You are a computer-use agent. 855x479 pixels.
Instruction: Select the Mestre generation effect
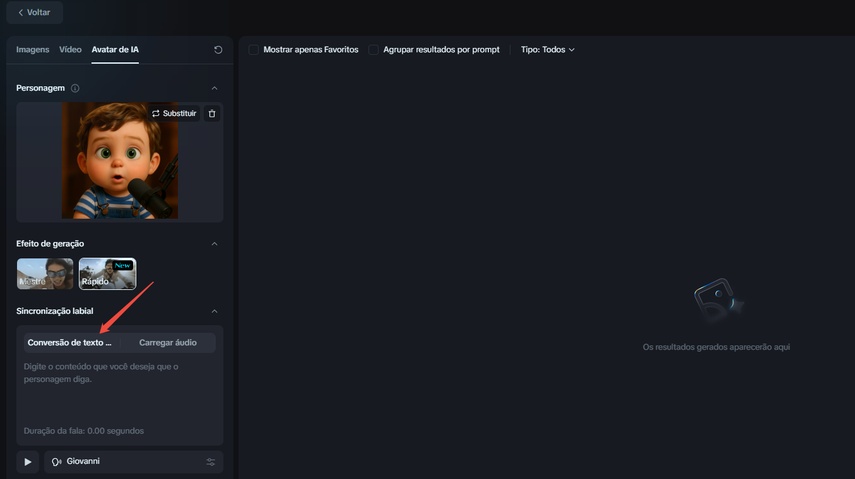point(45,273)
